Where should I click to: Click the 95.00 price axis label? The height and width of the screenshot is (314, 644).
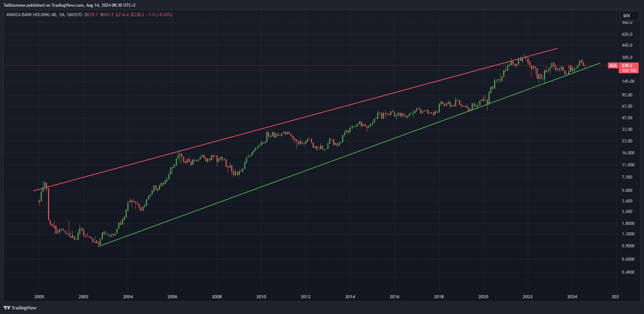point(627,95)
